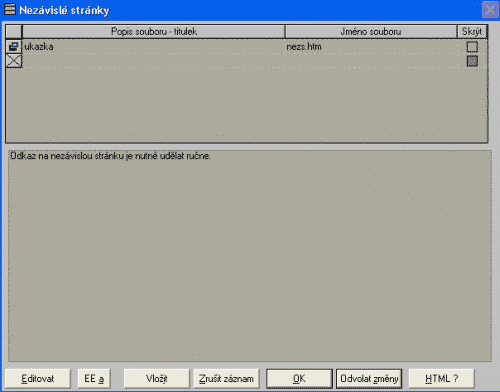The width and height of the screenshot is (500, 392).
Task: Click the Jméno souboru column header
Action: click(x=371, y=32)
